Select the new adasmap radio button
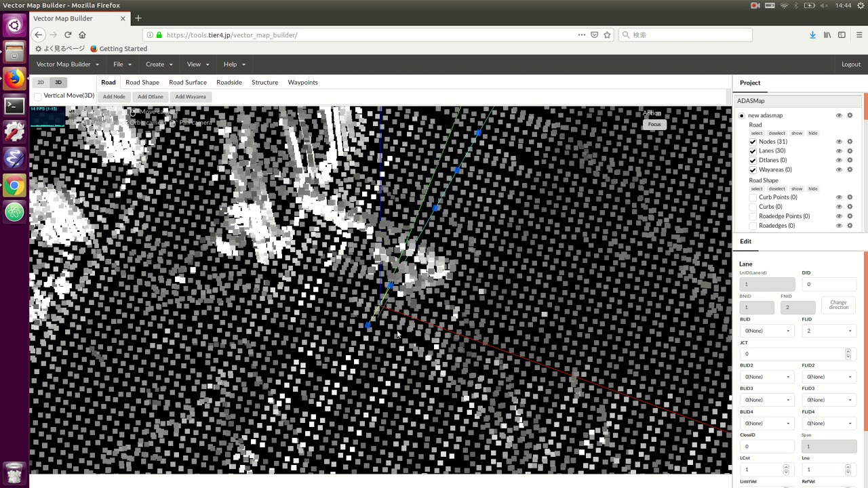868x488 pixels. point(742,116)
